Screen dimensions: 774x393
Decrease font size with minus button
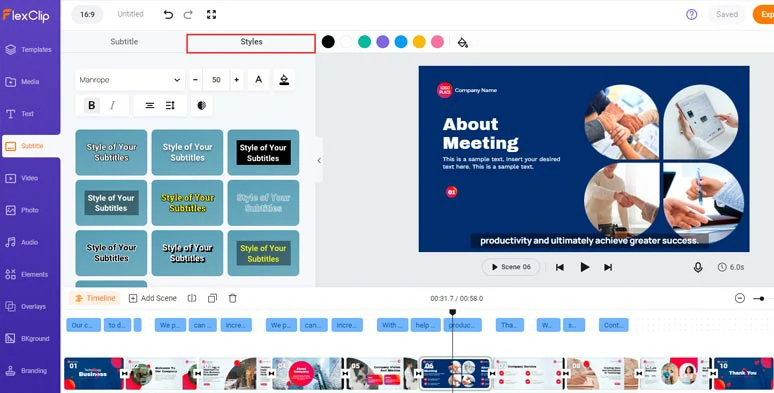coord(195,80)
